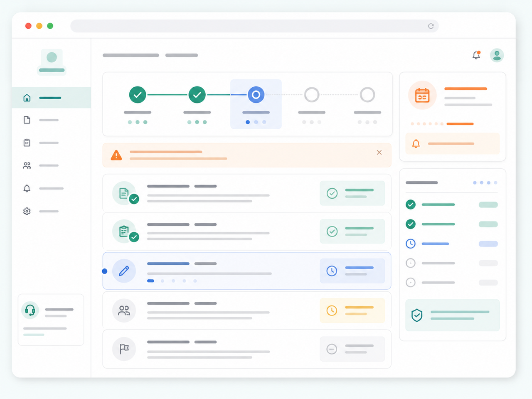Viewport: 532px width, 399px height.
Task: Click the clipboard icon with green check
Action: (x=125, y=232)
